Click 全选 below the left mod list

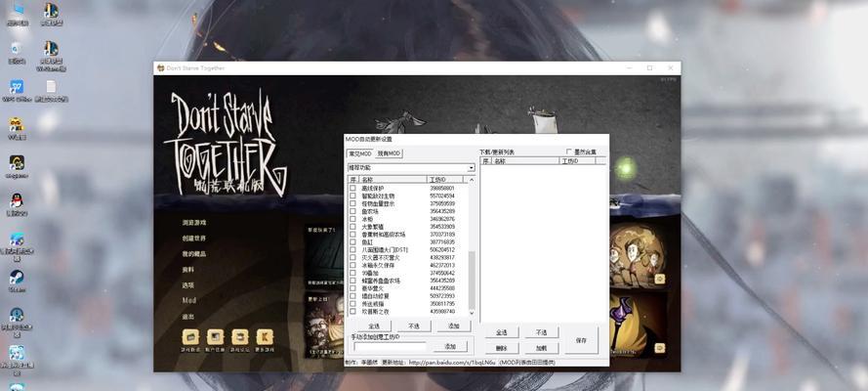pyautogui.click(x=374, y=326)
